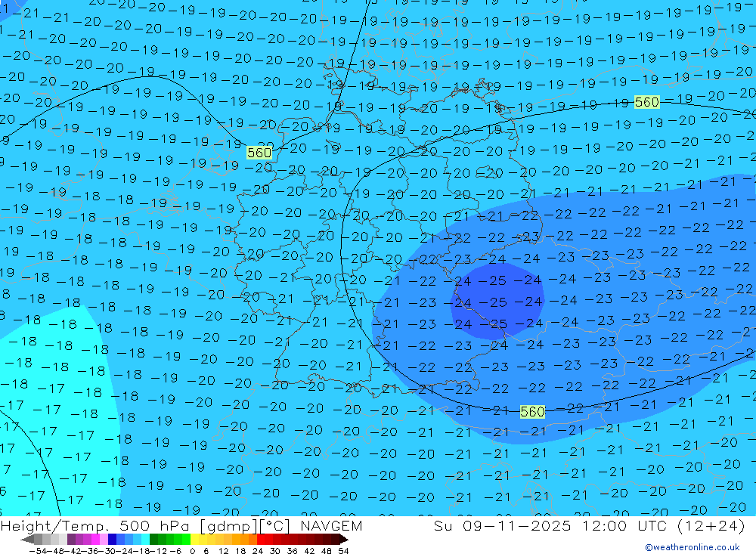Image resolution: width=756 pixels, height=554 pixels.
Task: Click the dark right arrow tip of the color scale
Action: pos(343,540)
